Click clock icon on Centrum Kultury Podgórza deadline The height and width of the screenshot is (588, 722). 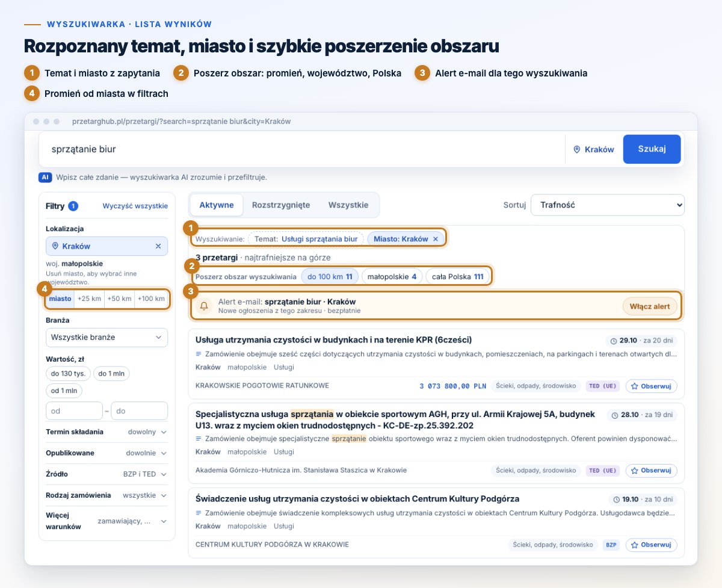tap(616, 500)
